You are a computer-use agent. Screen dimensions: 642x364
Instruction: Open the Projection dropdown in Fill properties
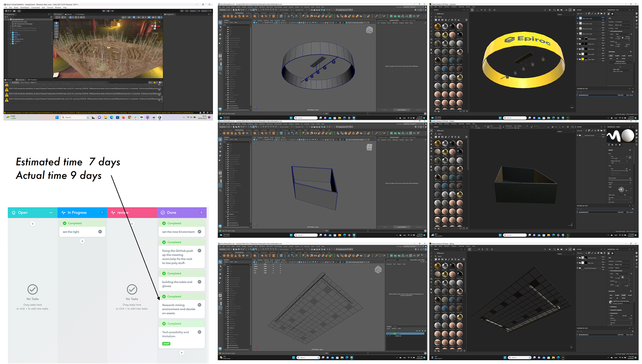click(x=623, y=22)
